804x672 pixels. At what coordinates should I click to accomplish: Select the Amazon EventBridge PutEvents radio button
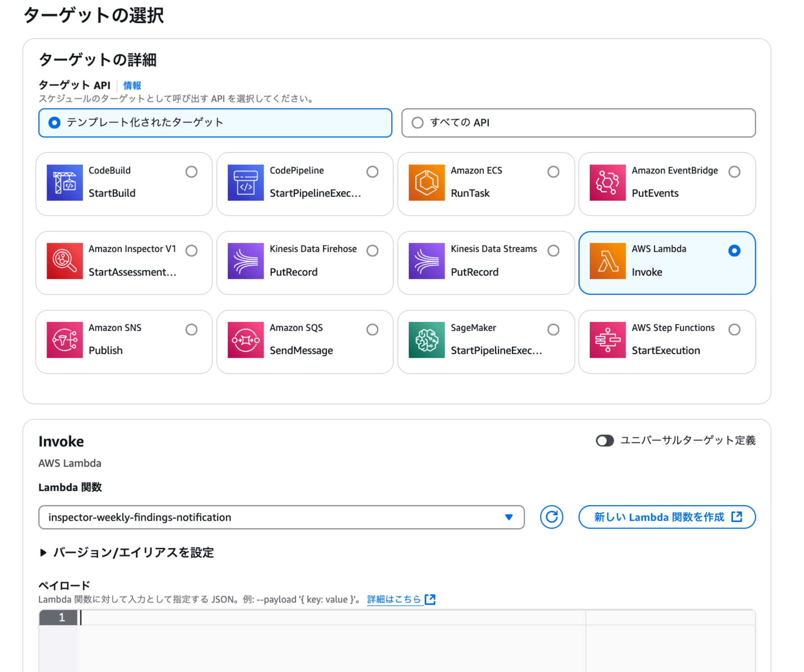pyautogui.click(x=734, y=172)
